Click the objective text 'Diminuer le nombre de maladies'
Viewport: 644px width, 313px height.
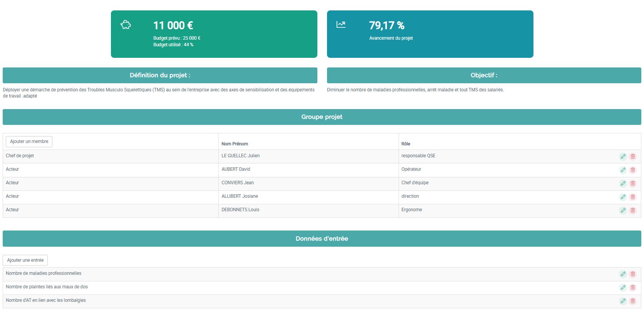coord(415,90)
